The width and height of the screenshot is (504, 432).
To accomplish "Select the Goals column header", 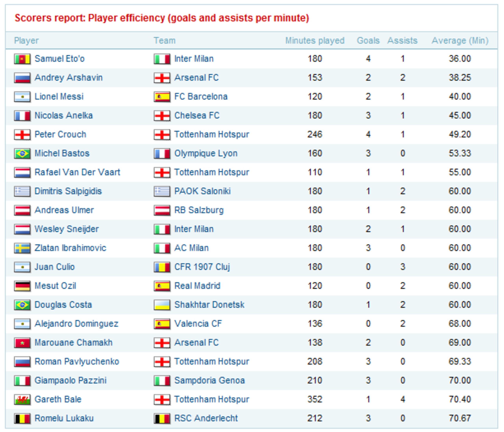I will pyautogui.click(x=368, y=41).
